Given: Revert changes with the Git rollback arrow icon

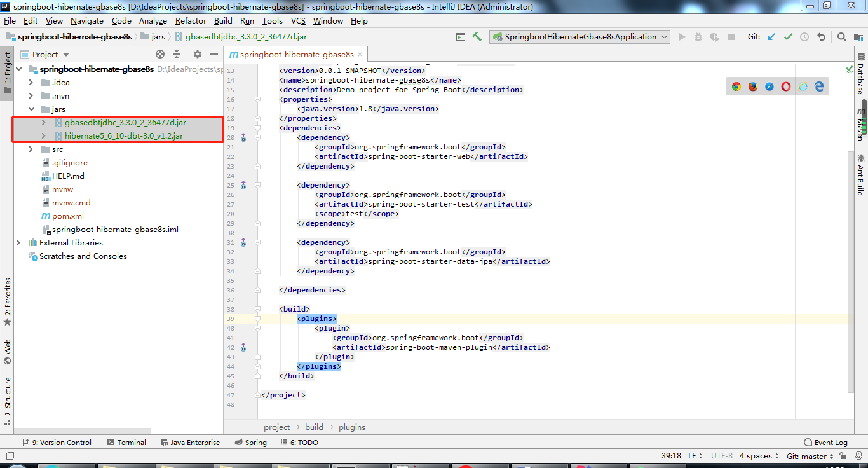Looking at the screenshot, I should coord(820,37).
